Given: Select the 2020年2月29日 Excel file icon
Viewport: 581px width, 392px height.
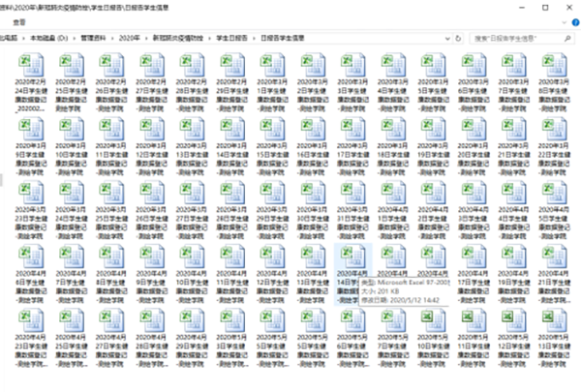Looking at the screenshot, I should [232, 65].
